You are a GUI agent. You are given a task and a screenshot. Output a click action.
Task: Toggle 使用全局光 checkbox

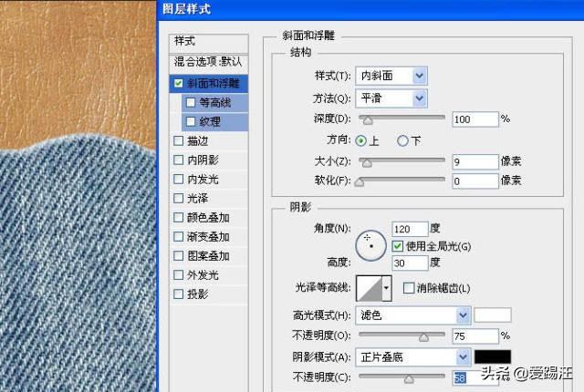click(398, 246)
